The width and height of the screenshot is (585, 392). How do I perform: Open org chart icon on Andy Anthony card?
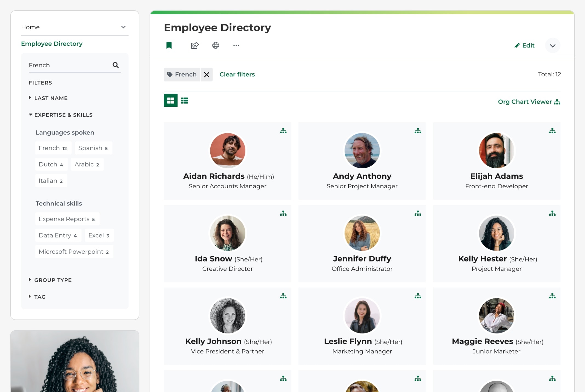point(418,131)
